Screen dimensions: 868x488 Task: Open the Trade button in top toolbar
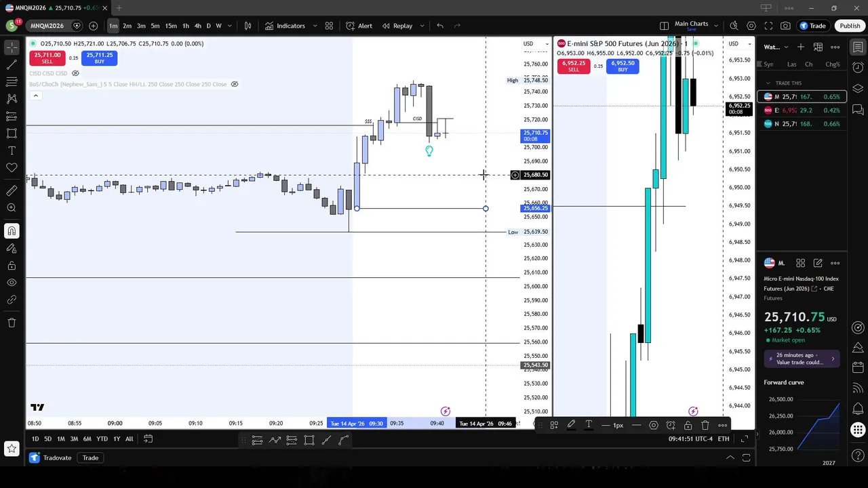[x=812, y=26]
